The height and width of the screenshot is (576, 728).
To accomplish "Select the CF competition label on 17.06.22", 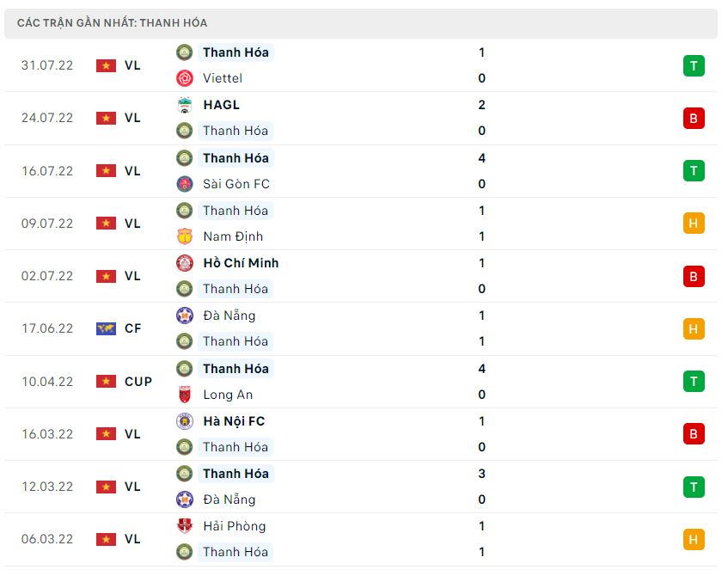I will pyautogui.click(x=133, y=328).
